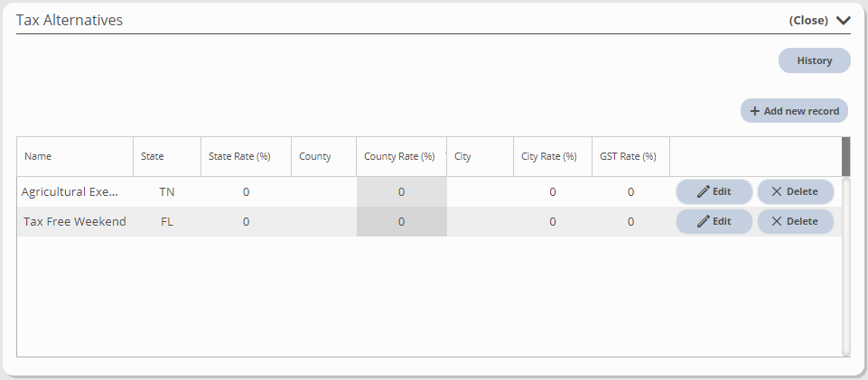Viewport: 868px width, 380px height.
Task: Sort by County Rate (%) header
Action: coord(401,156)
